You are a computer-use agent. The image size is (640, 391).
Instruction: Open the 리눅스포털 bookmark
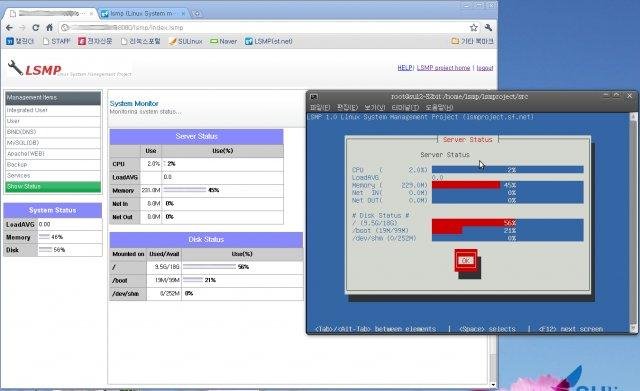[x=141, y=41]
